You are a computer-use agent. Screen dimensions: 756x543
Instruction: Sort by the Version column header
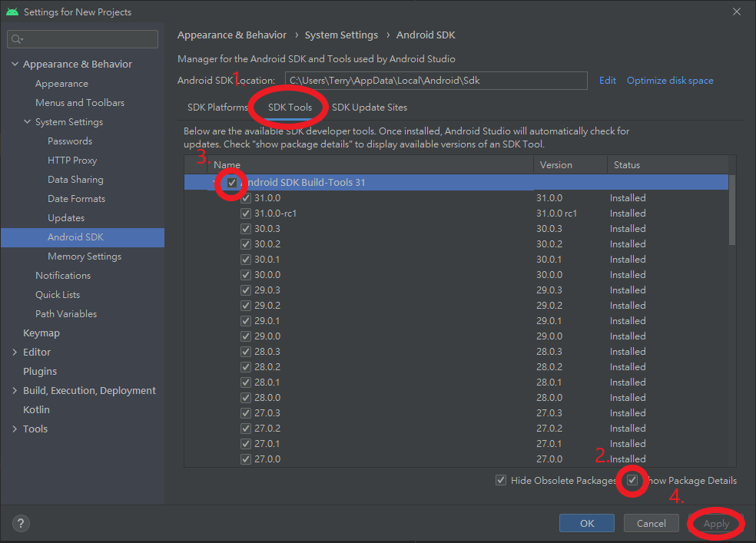coord(556,165)
